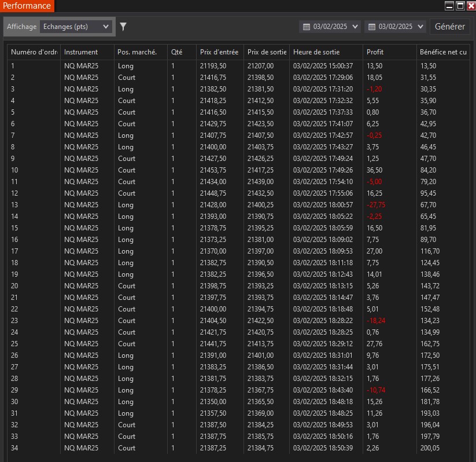Select entry price 21416,75
476x462 pixels.
pos(213,78)
